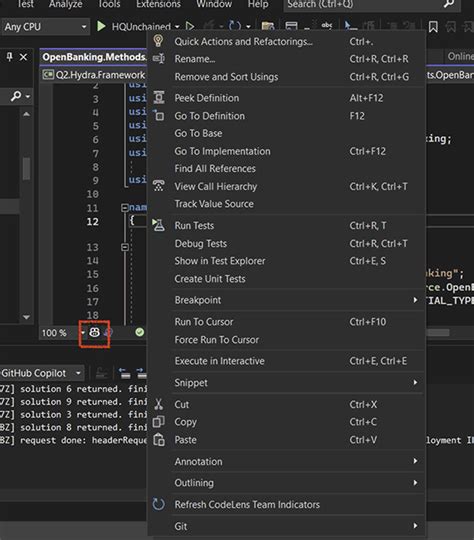
Task: Click the bookmark icon in toolbar
Action: 433,27
